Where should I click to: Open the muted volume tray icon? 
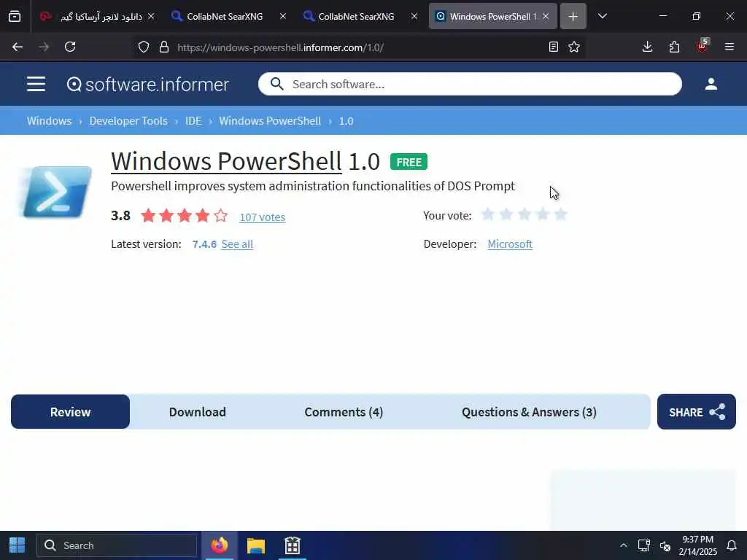pyautogui.click(x=665, y=545)
